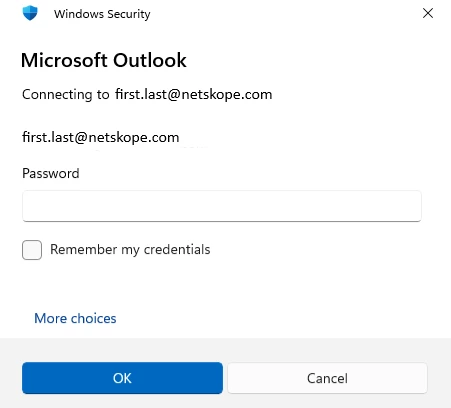This screenshot has height=408, width=451.
Task: Click the words 'Connecting to'
Action: (66, 94)
